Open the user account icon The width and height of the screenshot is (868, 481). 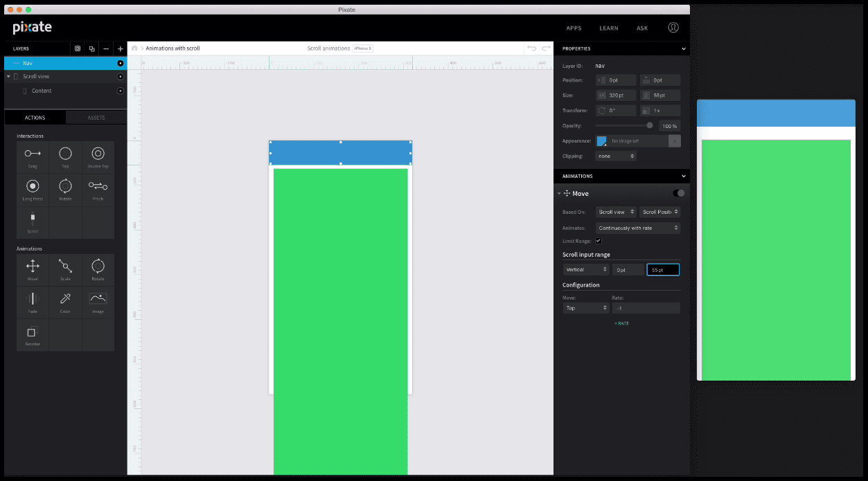pyautogui.click(x=673, y=28)
